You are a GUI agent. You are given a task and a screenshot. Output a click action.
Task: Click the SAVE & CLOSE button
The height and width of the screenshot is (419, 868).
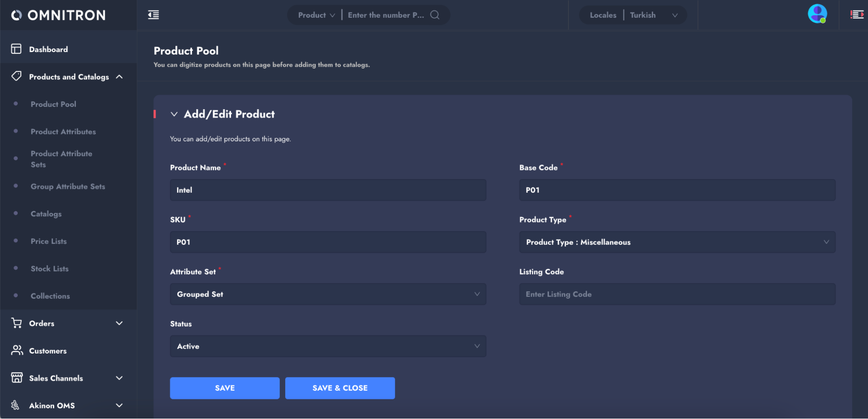pos(340,388)
